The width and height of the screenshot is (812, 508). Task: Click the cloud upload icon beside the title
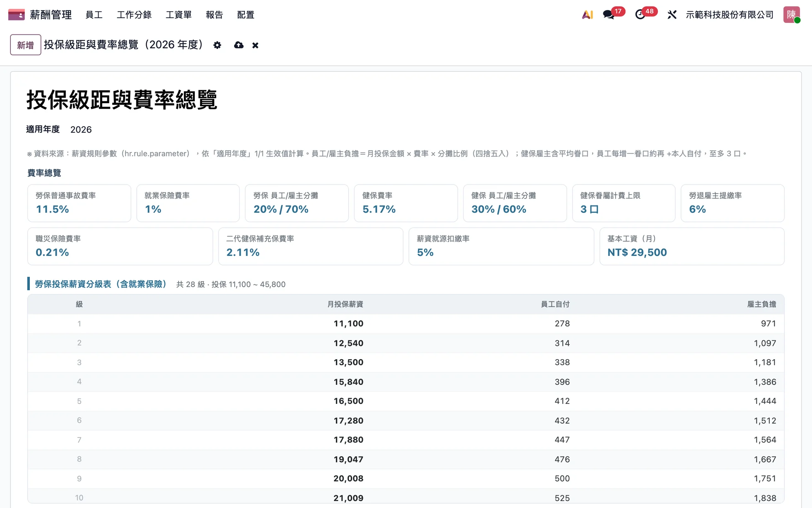point(239,45)
